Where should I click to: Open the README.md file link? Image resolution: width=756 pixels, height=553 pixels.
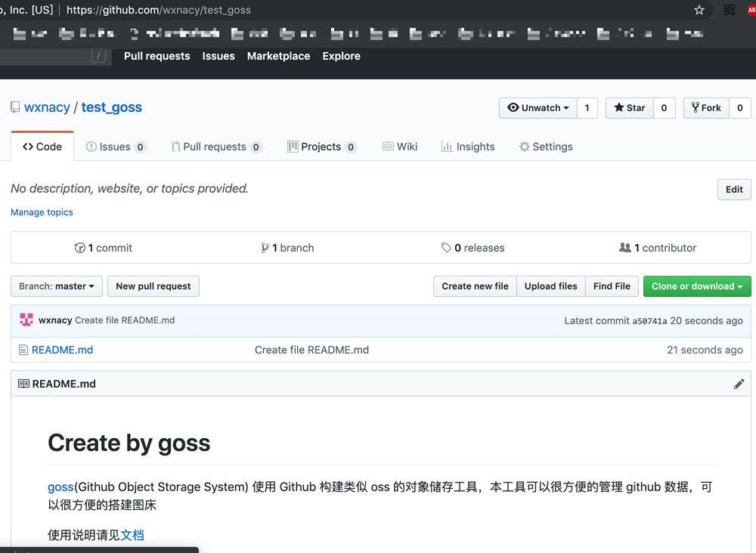pos(62,350)
